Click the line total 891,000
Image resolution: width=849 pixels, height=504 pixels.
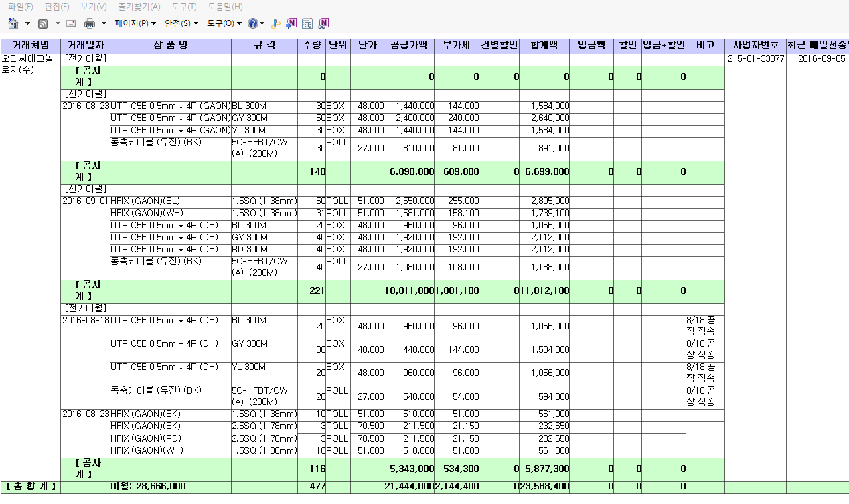coord(554,149)
